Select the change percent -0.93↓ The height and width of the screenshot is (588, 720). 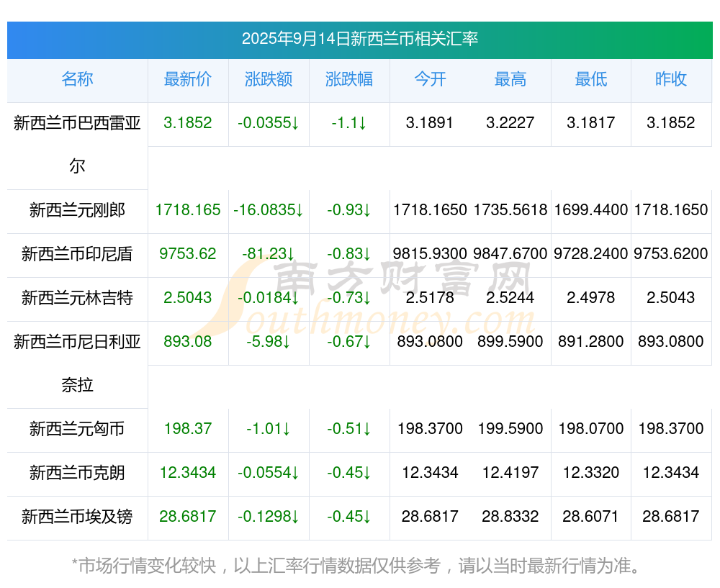click(349, 209)
